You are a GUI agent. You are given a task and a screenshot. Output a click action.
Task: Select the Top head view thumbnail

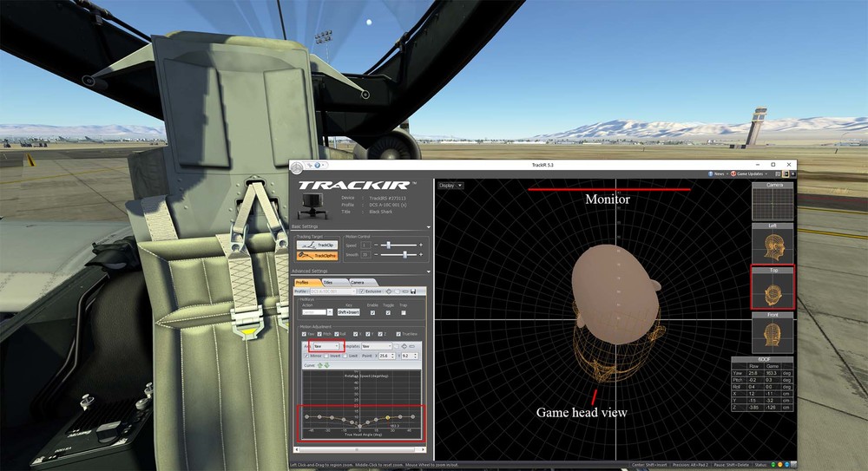coord(773,290)
